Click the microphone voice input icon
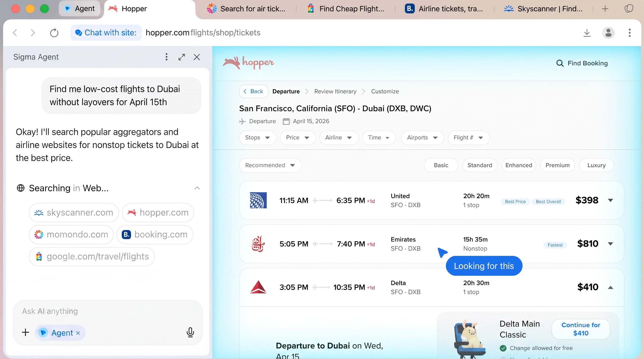 click(x=190, y=332)
